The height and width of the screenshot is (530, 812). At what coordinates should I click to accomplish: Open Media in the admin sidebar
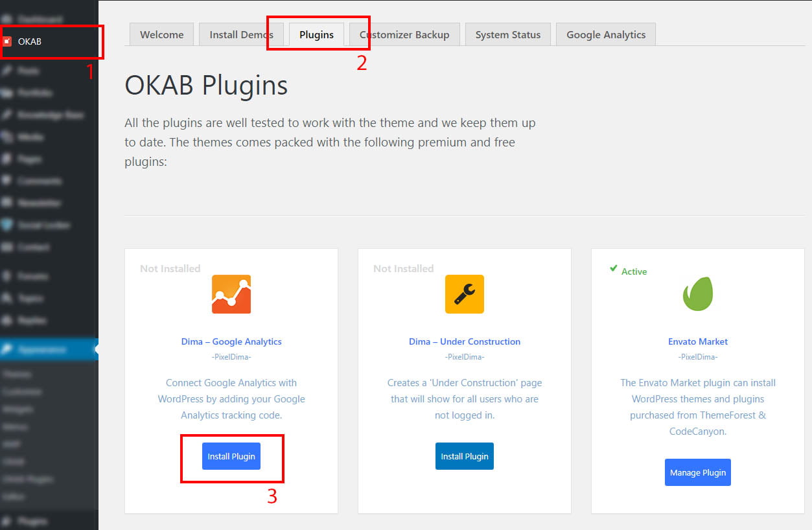[49, 137]
